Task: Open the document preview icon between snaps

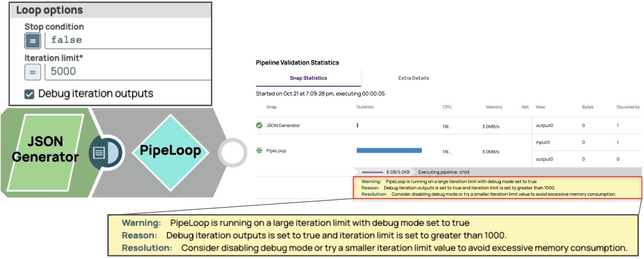Action: 99,153
